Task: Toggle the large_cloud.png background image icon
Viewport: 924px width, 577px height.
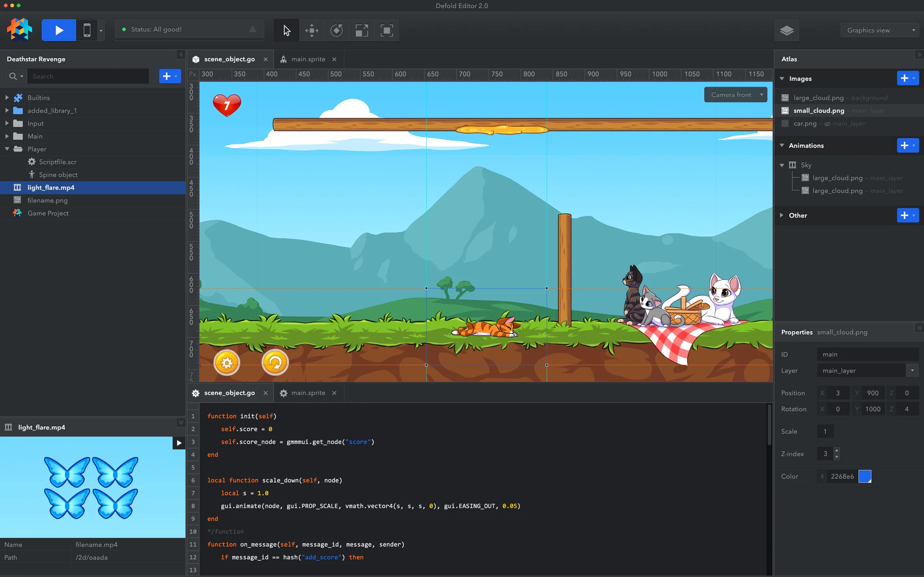Action: [785, 98]
